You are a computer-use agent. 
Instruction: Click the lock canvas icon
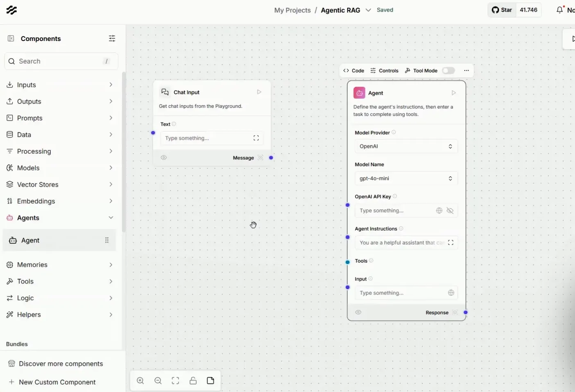[193, 381]
